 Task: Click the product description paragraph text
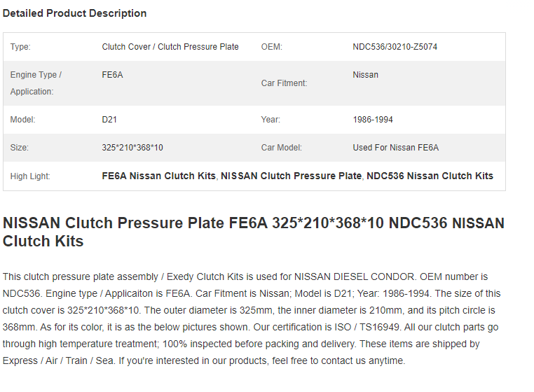click(252, 318)
